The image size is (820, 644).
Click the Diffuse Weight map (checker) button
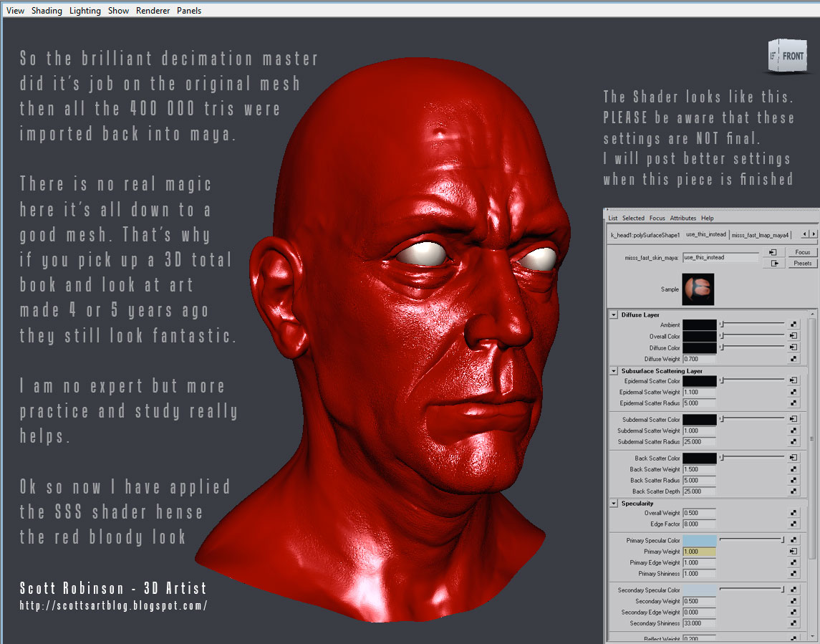coord(794,359)
